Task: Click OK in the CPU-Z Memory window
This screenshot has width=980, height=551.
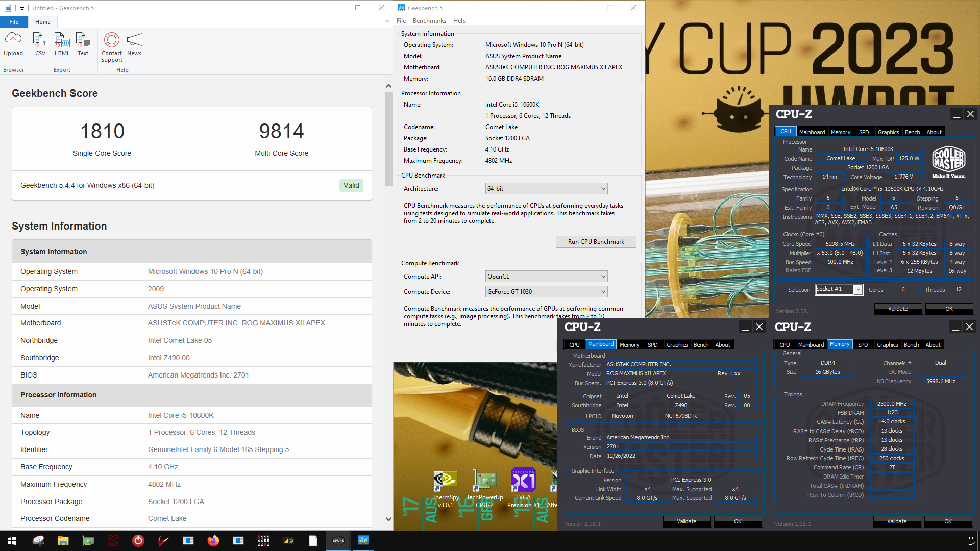Action: [x=948, y=521]
